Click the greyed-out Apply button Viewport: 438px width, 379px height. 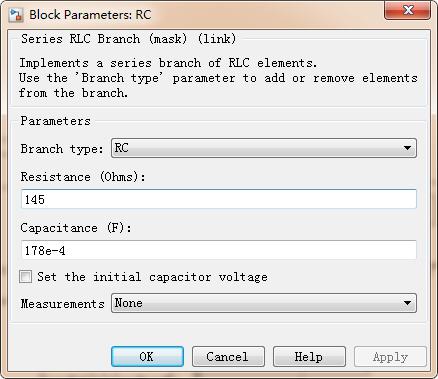(x=390, y=357)
